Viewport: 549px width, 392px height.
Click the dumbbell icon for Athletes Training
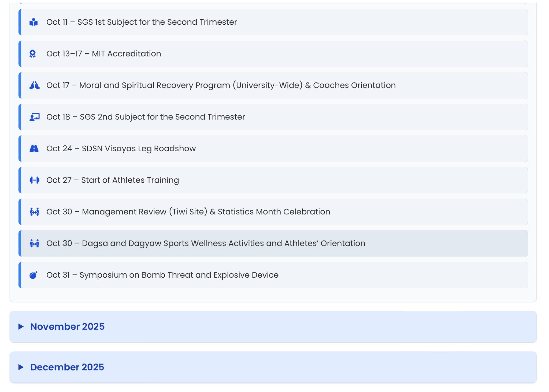click(x=34, y=180)
